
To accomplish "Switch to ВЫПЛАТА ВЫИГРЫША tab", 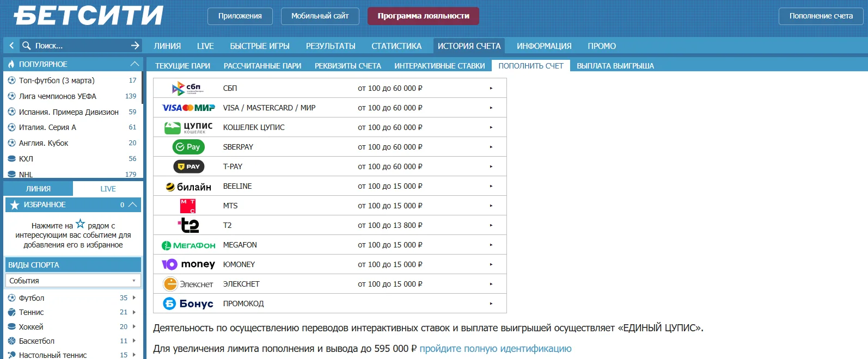I will (x=615, y=66).
